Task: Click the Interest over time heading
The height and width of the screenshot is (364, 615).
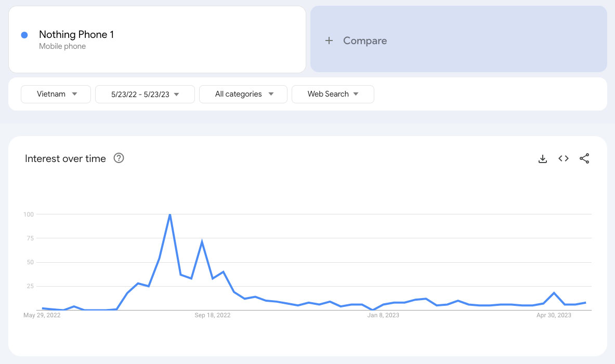Action: [x=66, y=158]
